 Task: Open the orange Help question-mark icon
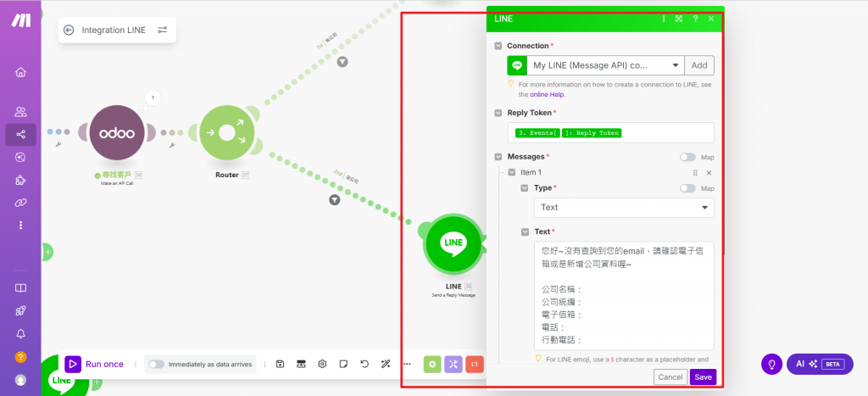click(20, 357)
